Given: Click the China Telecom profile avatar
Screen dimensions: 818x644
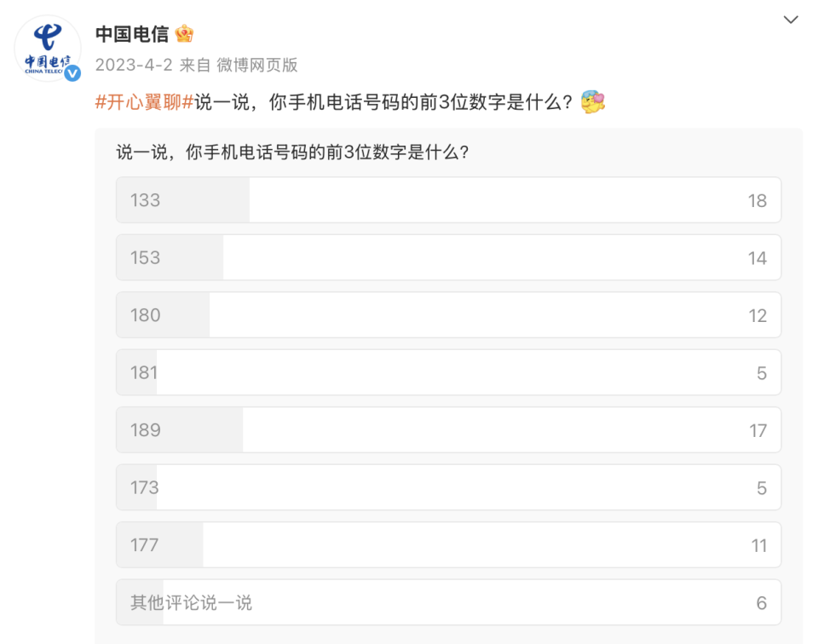Looking at the screenshot, I should click(47, 48).
